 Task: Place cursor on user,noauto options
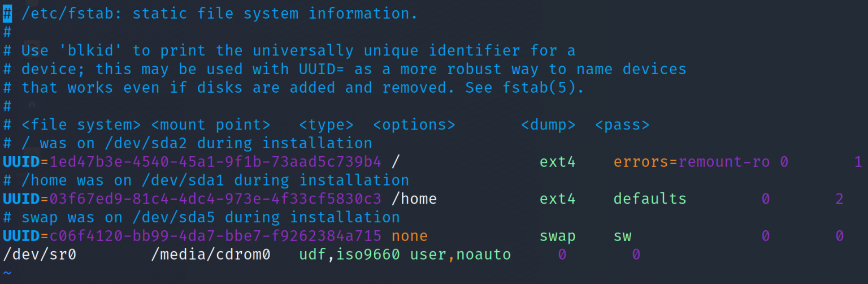pyautogui.click(x=461, y=255)
